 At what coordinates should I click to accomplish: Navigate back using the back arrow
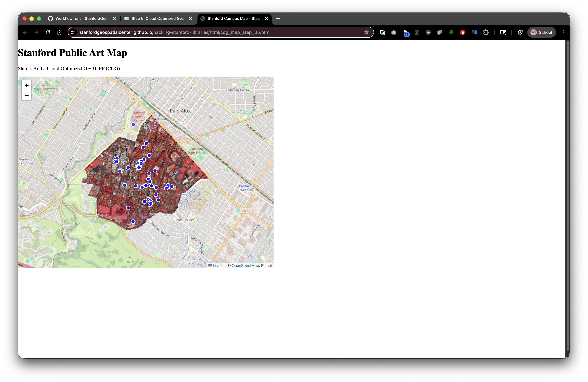click(25, 32)
